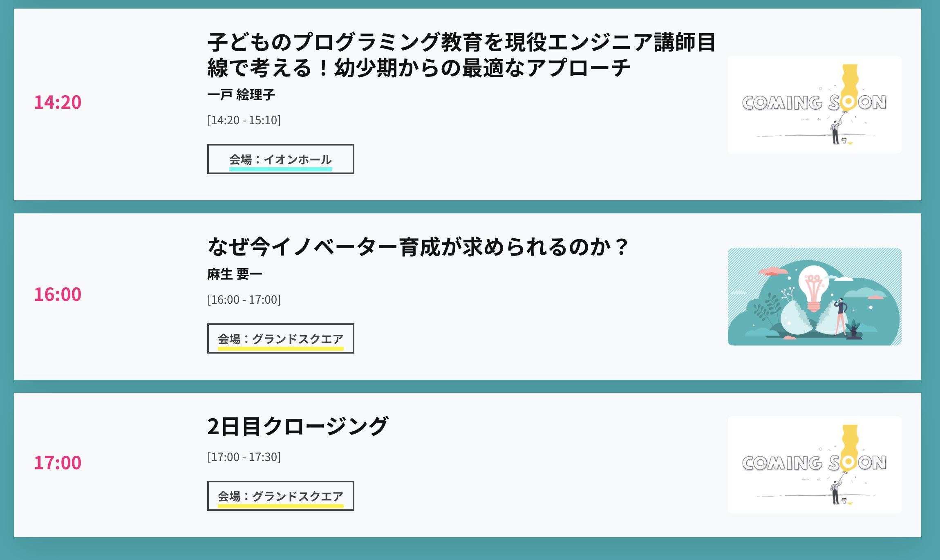Select the グランドスクエア venue for closing session

point(280,496)
